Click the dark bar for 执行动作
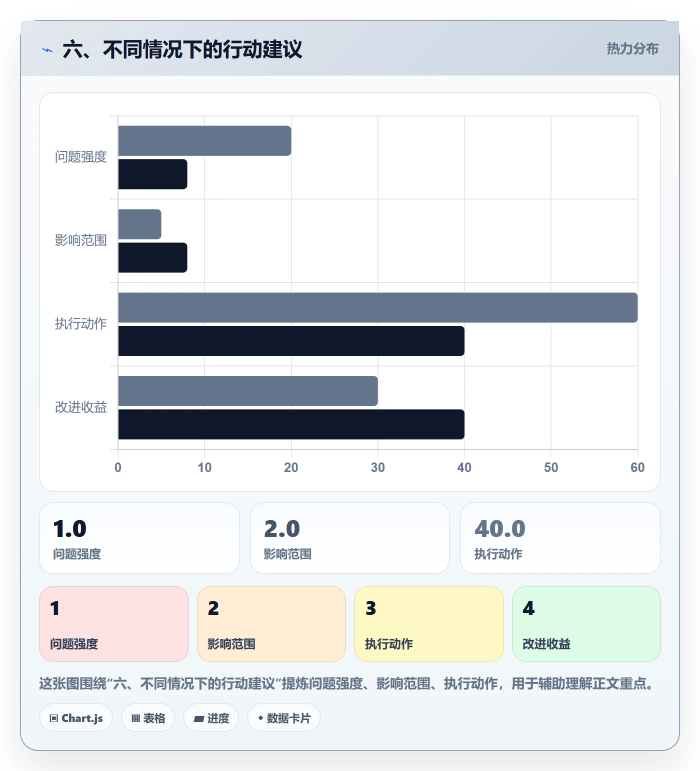Viewport: 700px width, 771px height. (291, 341)
